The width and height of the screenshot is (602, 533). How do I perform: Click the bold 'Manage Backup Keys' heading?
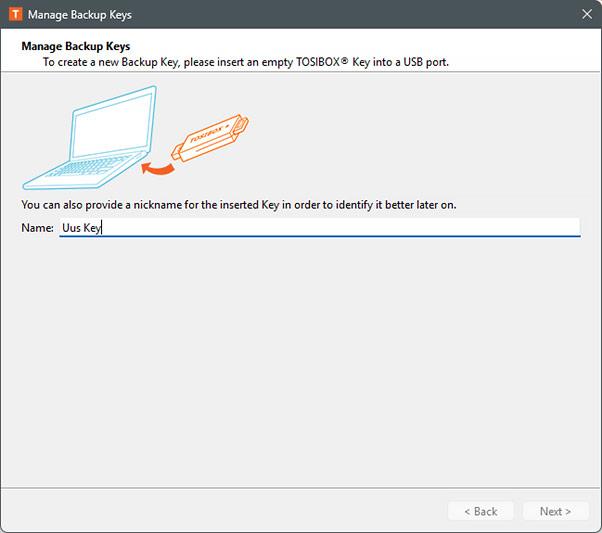pos(76,46)
